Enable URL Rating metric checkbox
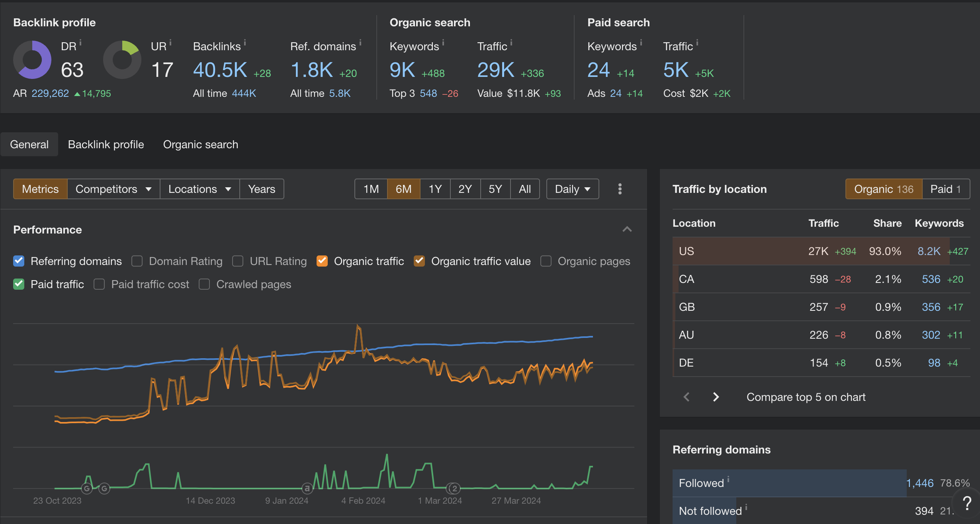The width and height of the screenshot is (980, 524). click(238, 261)
